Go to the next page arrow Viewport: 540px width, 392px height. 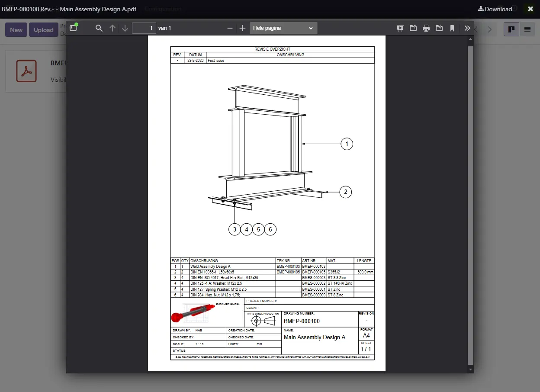(x=125, y=28)
